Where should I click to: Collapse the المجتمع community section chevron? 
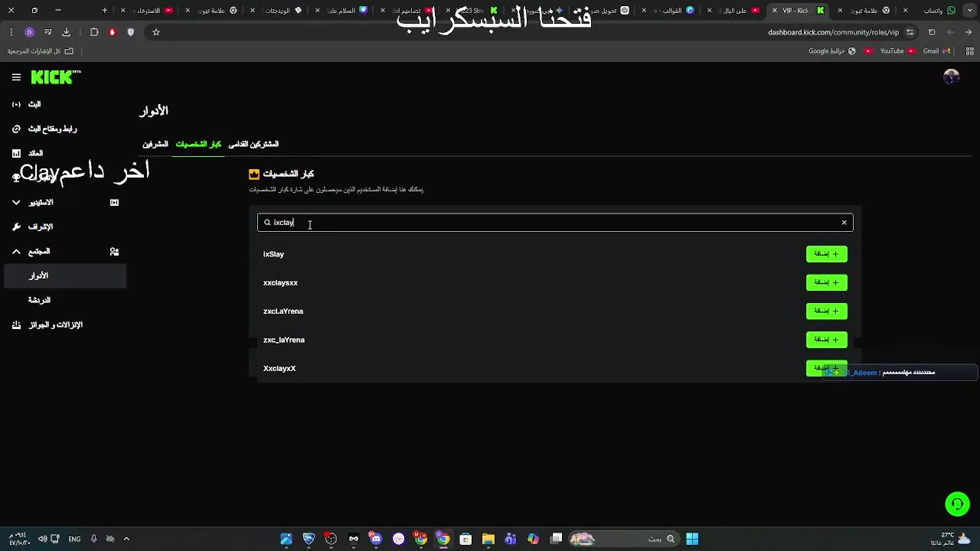coord(16,252)
